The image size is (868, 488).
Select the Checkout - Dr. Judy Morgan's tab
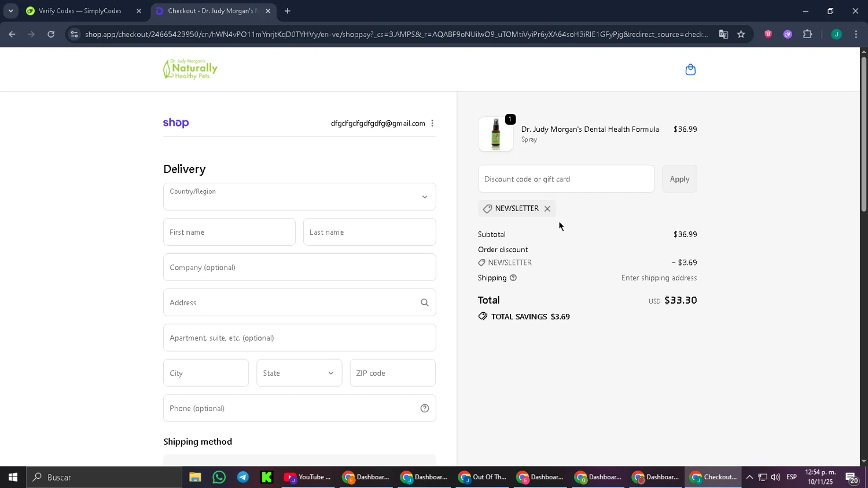tap(212, 11)
